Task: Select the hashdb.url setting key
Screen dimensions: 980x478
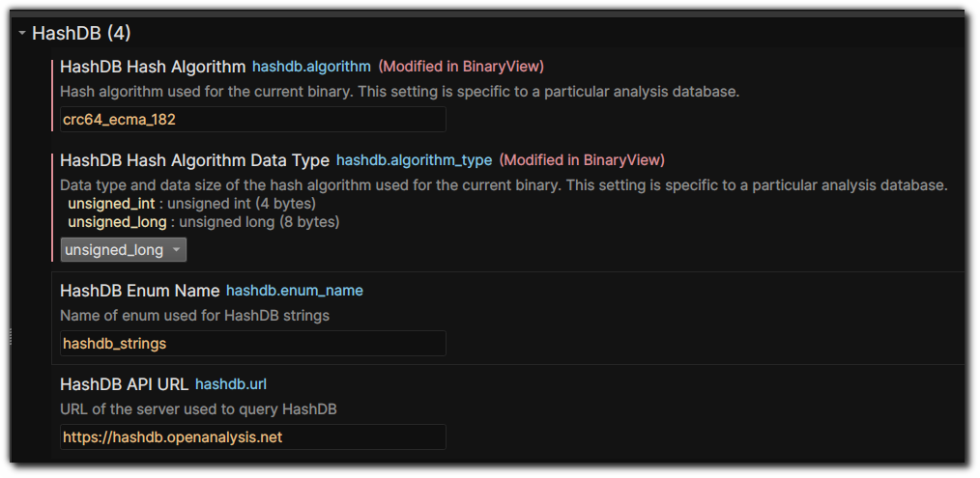Action: tap(231, 384)
